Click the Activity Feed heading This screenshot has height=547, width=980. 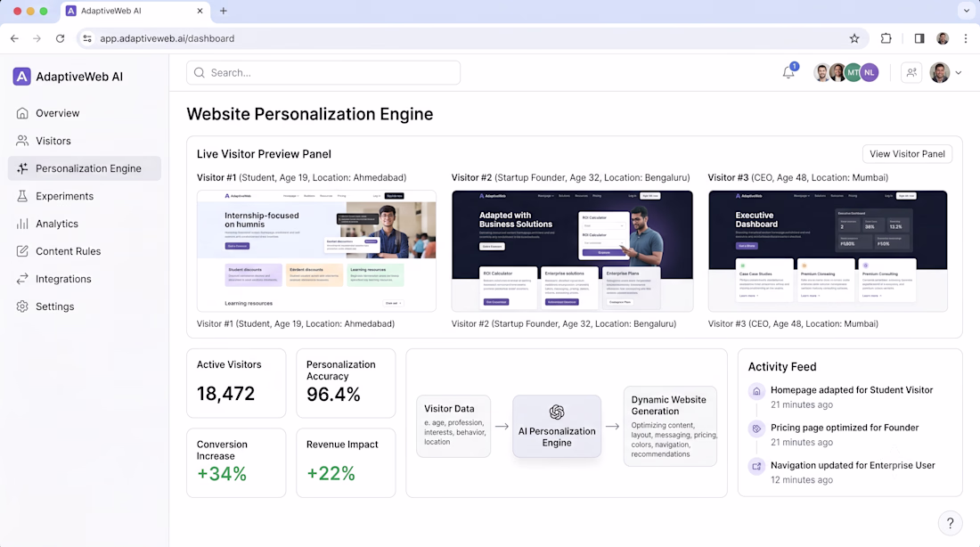point(782,367)
